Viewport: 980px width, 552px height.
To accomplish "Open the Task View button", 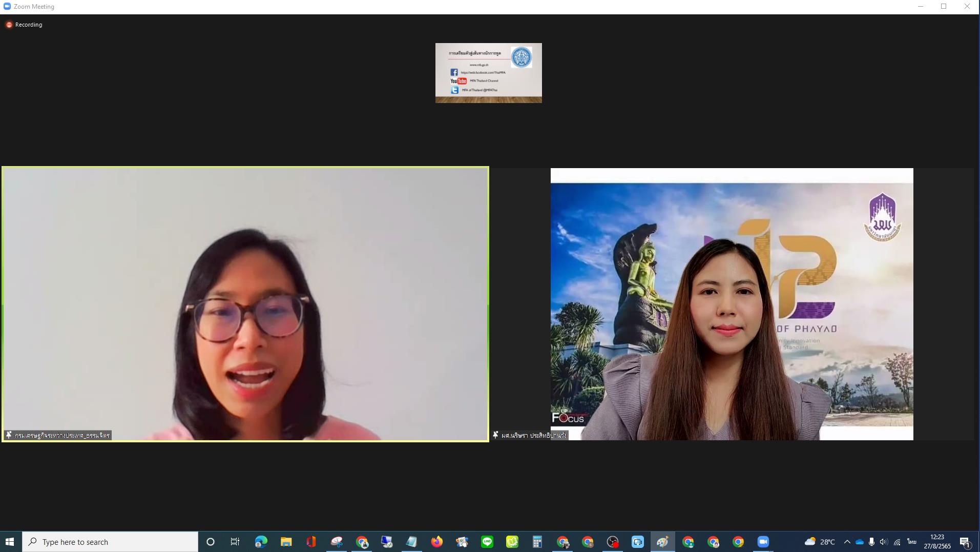I will [x=235, y=542].
